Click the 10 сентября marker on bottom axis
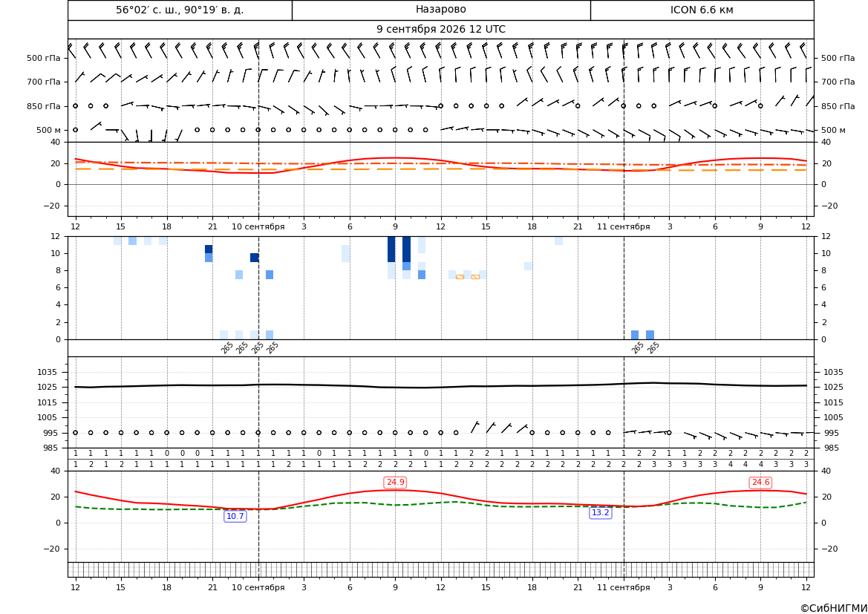 [258, 587]
